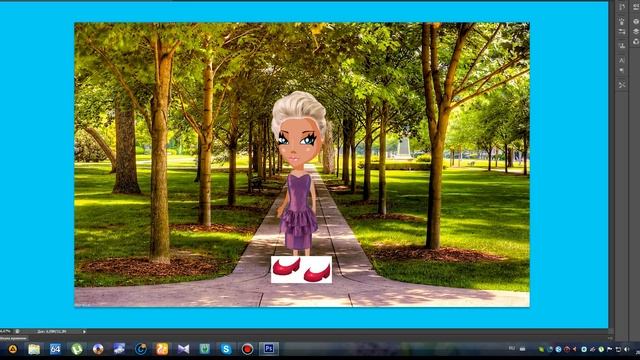Open the topmost icon in the right dock column

[x=636, y=7]
